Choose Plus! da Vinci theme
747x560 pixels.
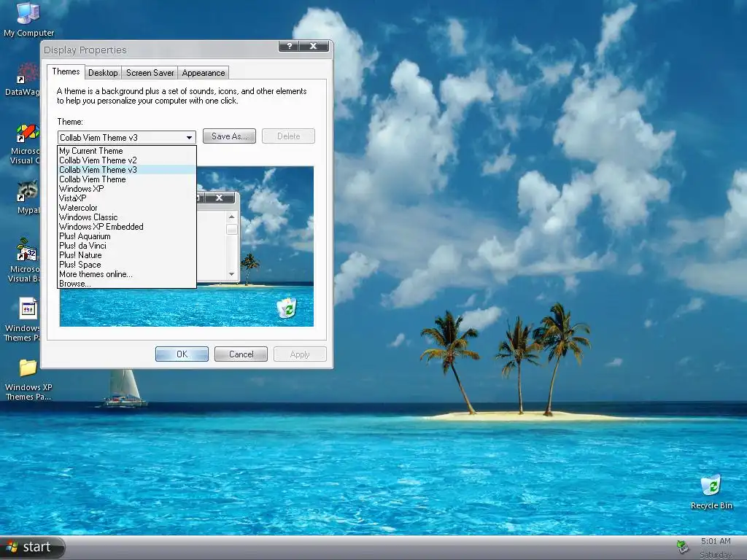tap(127, 246)
